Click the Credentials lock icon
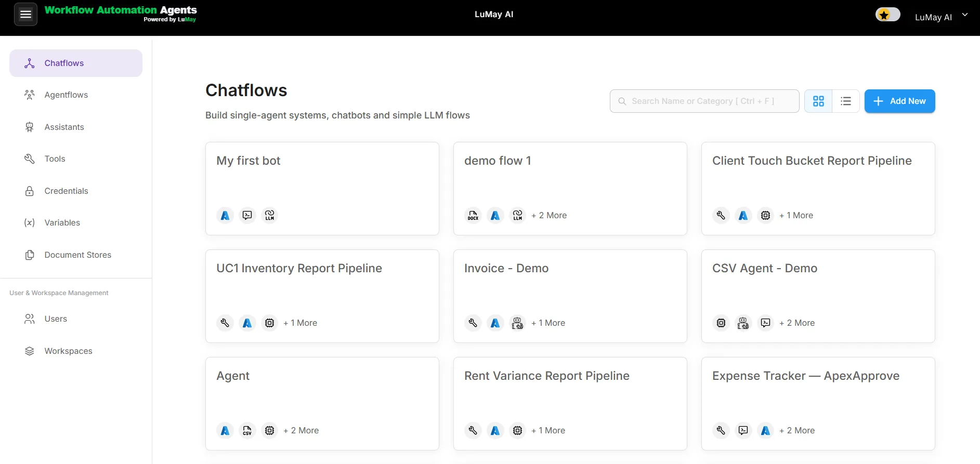980x464 pixels. [x=30, y=191]
